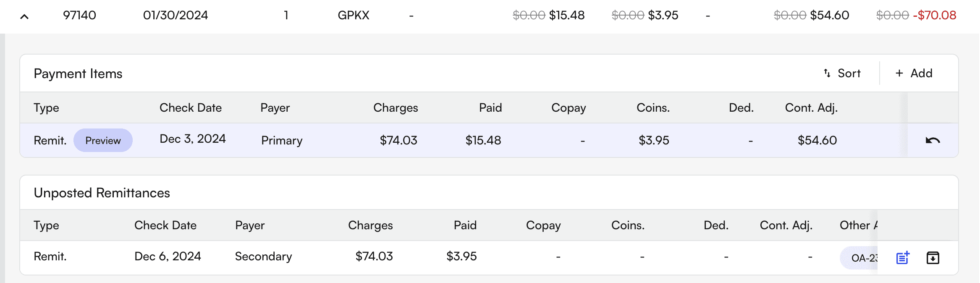Click the $54.60 Cont. Adj. value in Primary row

coord(817,141)
